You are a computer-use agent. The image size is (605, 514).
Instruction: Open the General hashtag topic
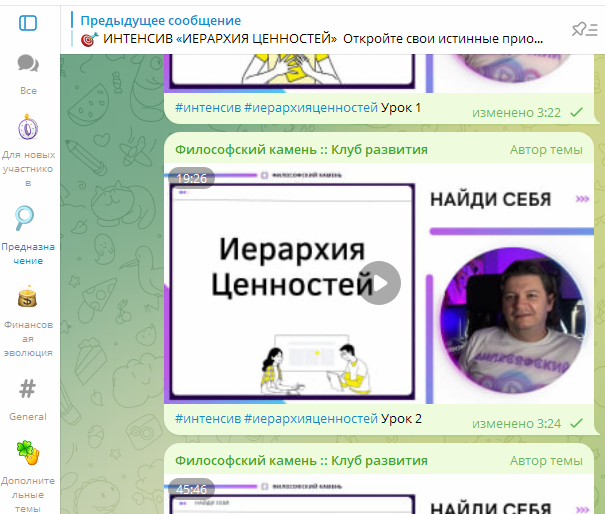28,396
